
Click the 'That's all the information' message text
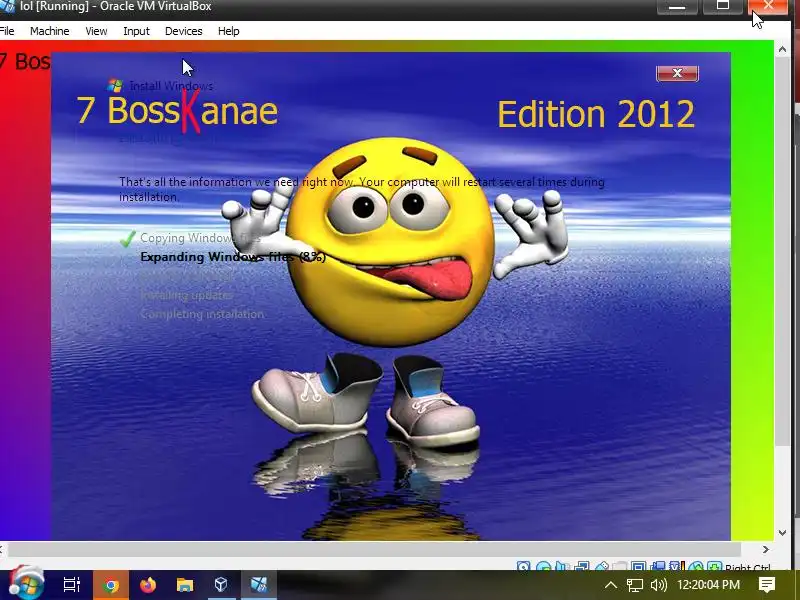362,189
